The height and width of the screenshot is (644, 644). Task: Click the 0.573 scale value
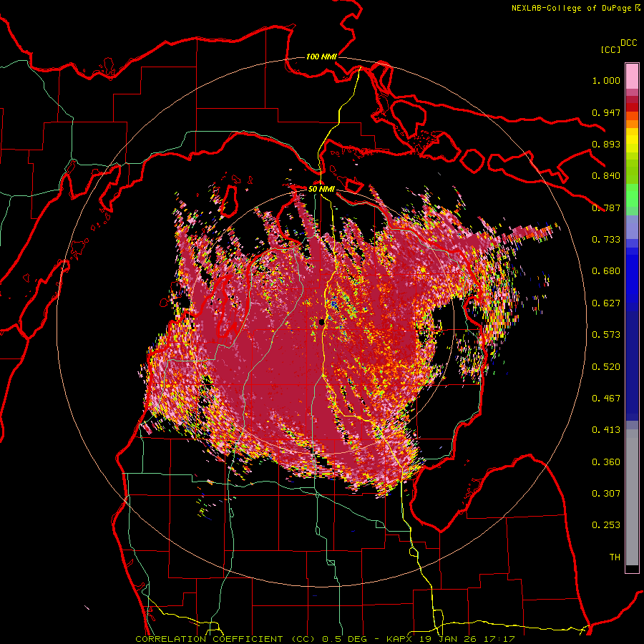click(606, 335)
